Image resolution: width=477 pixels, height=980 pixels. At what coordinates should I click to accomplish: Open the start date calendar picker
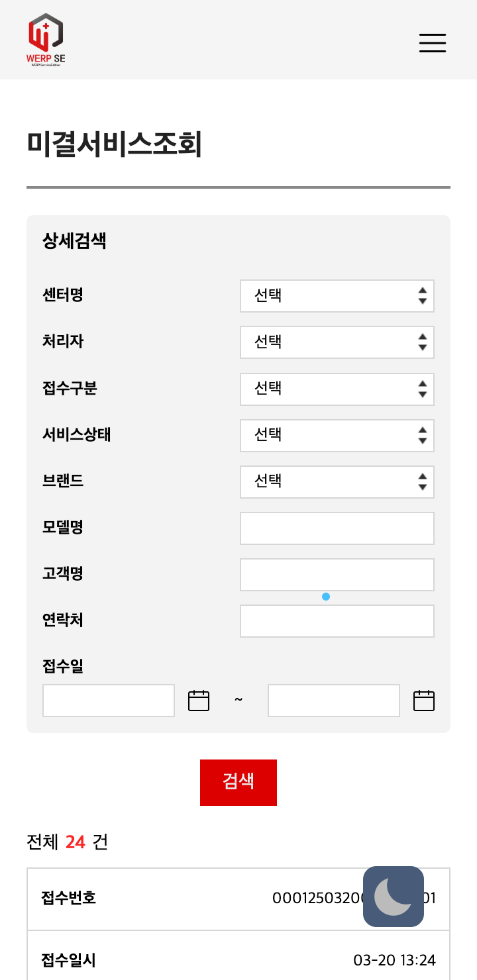tap(199, 701)
